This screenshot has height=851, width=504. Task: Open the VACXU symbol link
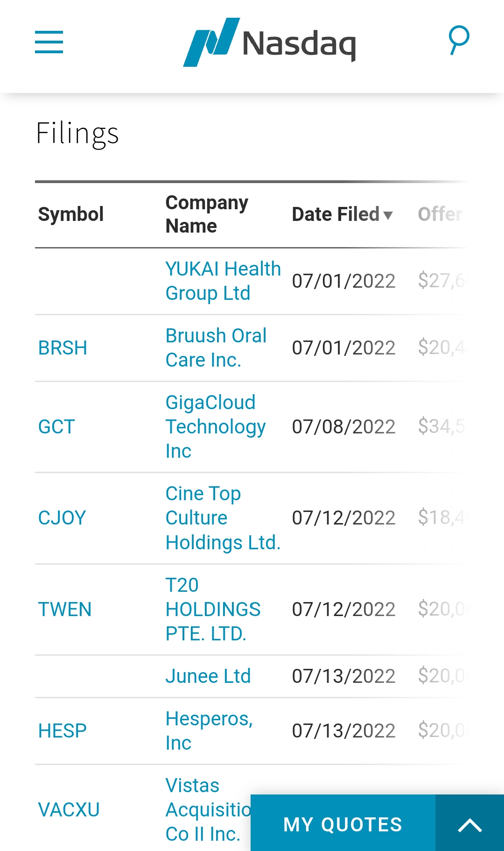tap(69, 810)
